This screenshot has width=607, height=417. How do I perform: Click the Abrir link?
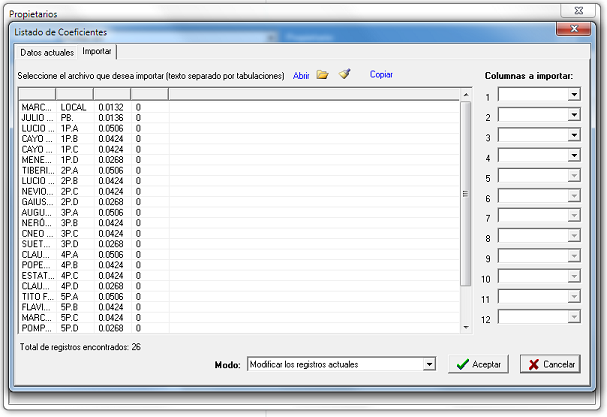pos(301,75)
